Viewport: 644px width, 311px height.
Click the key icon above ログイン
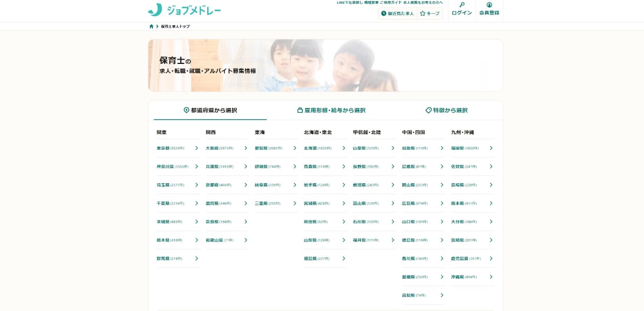tap(462, 5)
